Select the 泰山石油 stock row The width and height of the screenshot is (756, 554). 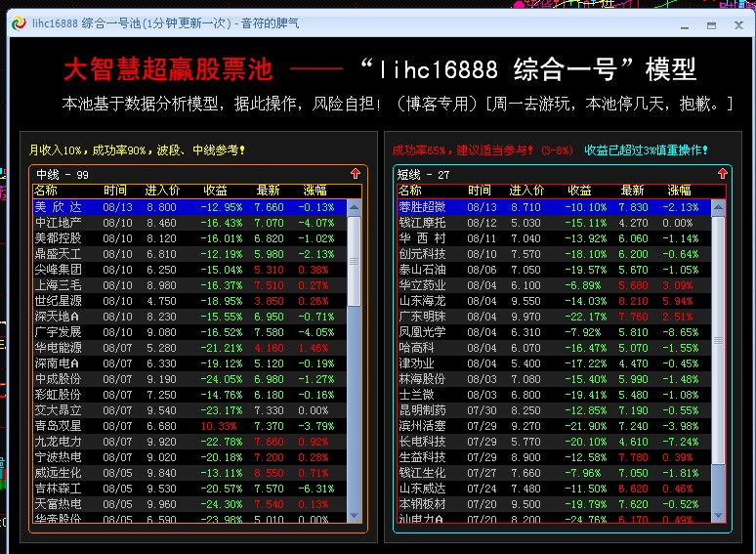tap(555, 270)
